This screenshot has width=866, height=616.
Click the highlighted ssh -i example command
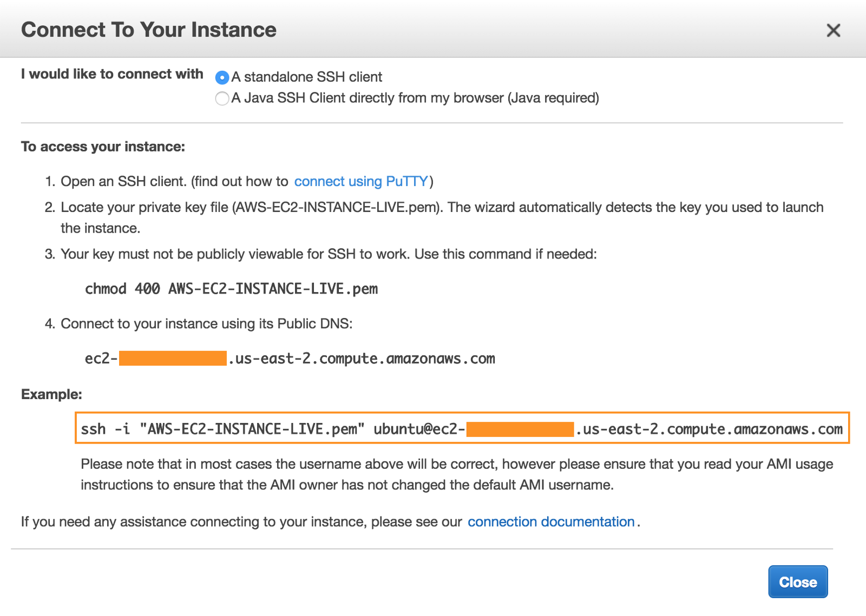pos(271,429)
